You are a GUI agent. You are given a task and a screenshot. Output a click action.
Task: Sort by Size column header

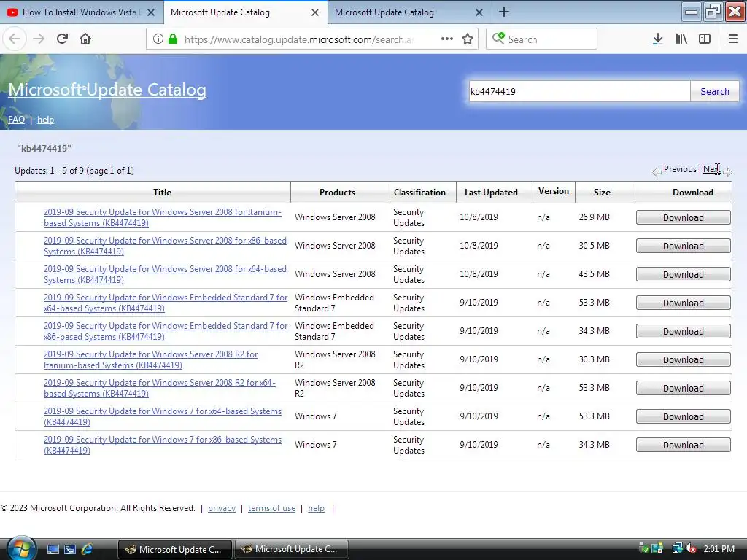pos(602,192)
